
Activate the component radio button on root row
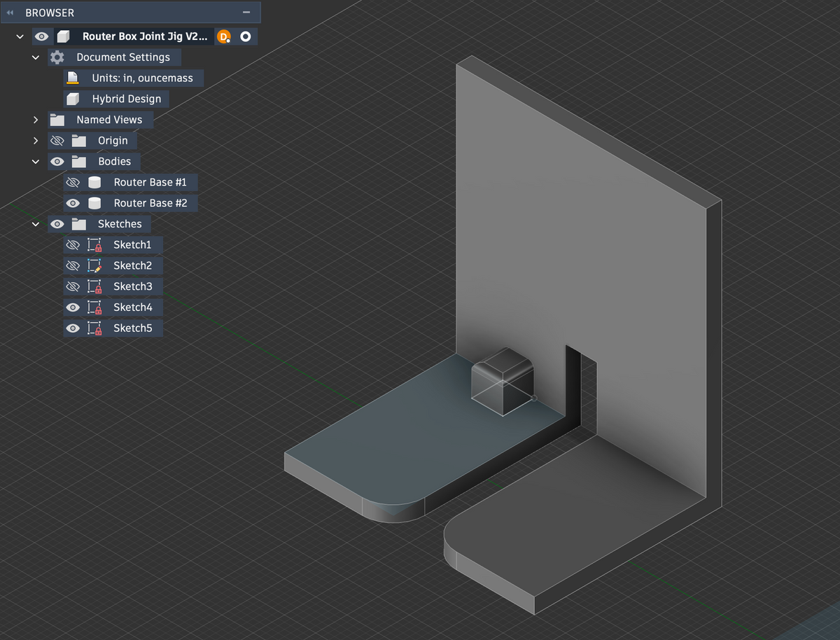(x=245, y=36)
